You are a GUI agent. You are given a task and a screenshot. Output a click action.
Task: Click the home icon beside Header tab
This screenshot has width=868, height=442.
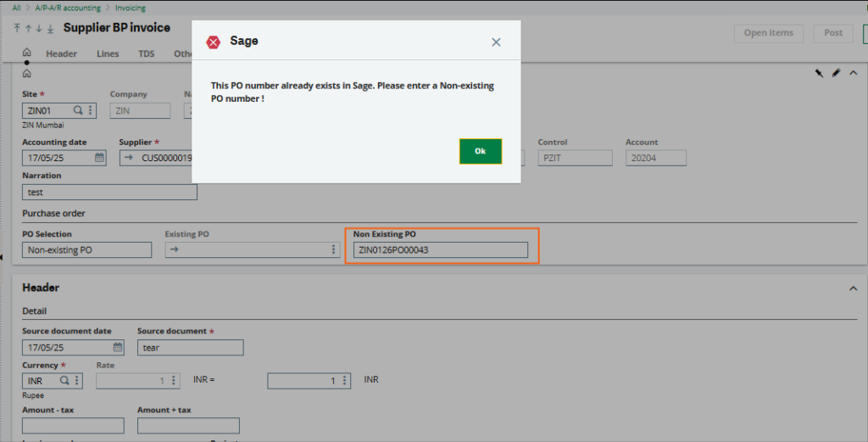[26, 53]
